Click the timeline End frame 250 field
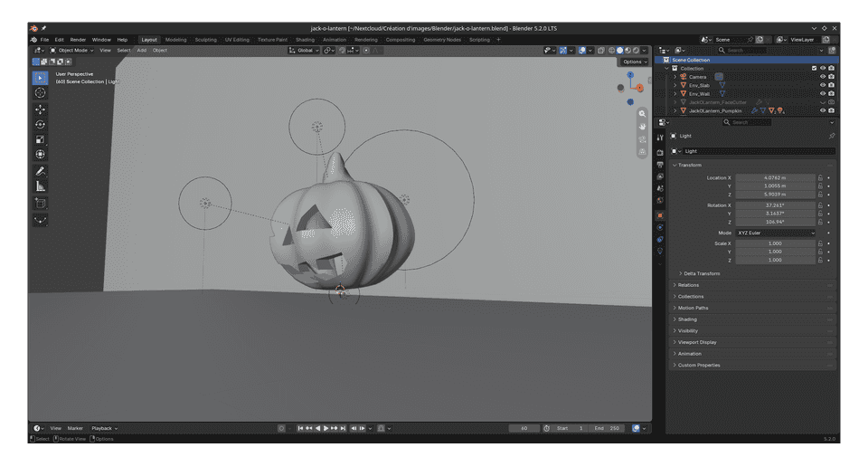Screen dimensions: 868x476 pyautogui.click(x=607, y=428)
